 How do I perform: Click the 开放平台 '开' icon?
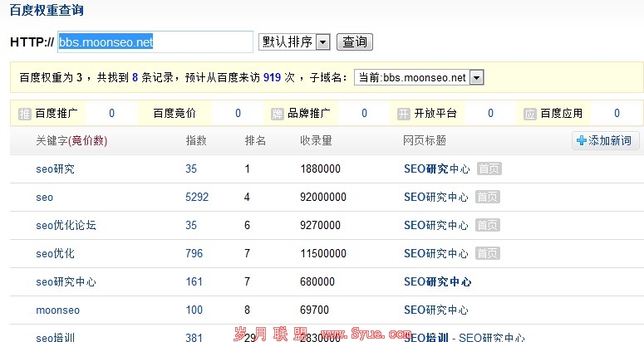(x=404, y=114)
